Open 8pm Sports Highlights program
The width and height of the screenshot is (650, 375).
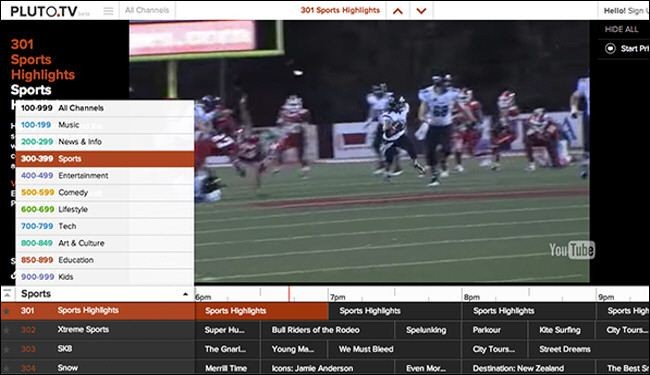tap(529, 311)
